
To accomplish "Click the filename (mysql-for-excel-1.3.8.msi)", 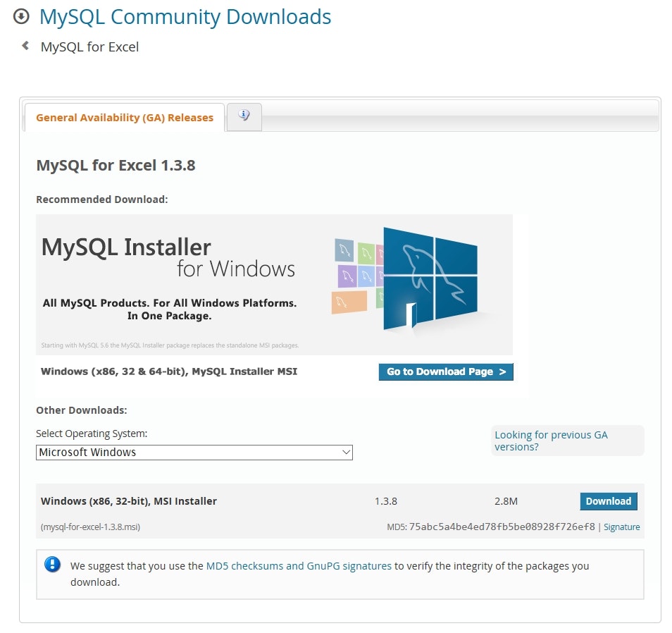I will 90,527.
